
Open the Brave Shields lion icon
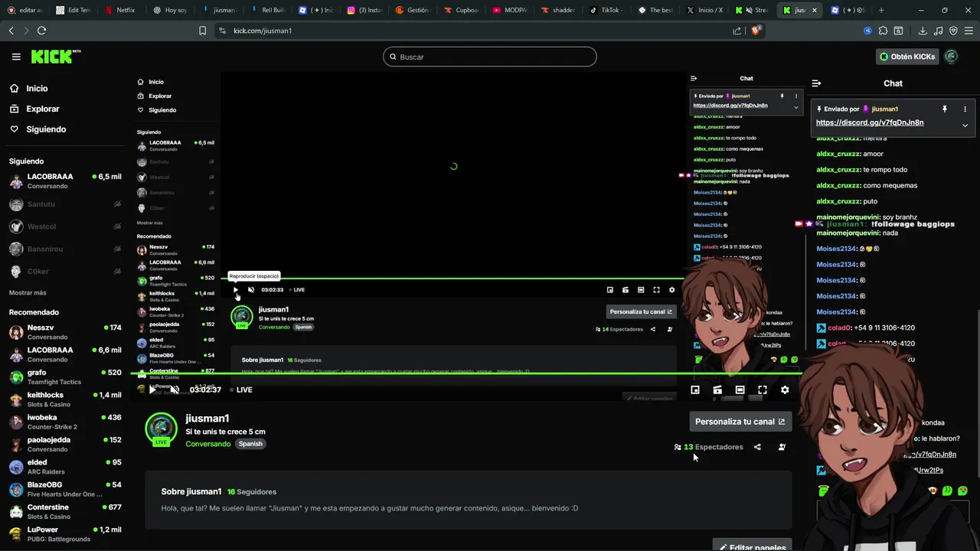(x=756, y=31)
